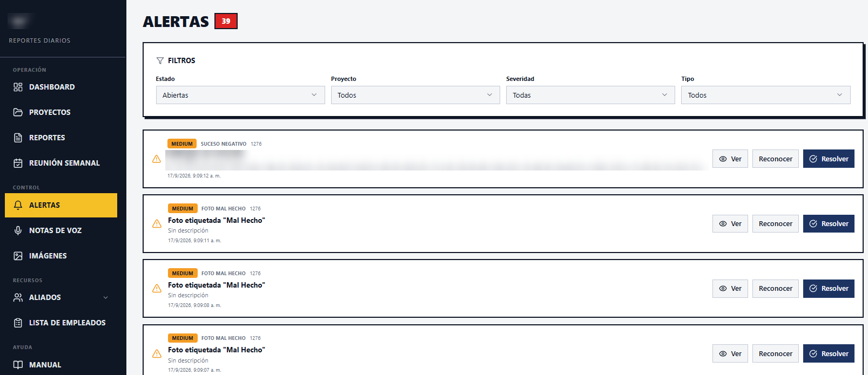Click the warning triangle on Suceso Negativo alert

point(156,159)
